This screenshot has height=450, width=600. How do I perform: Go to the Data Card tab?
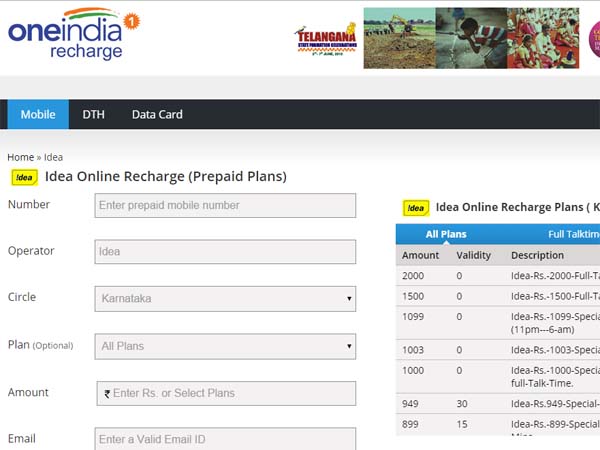[x=157, y=114]
